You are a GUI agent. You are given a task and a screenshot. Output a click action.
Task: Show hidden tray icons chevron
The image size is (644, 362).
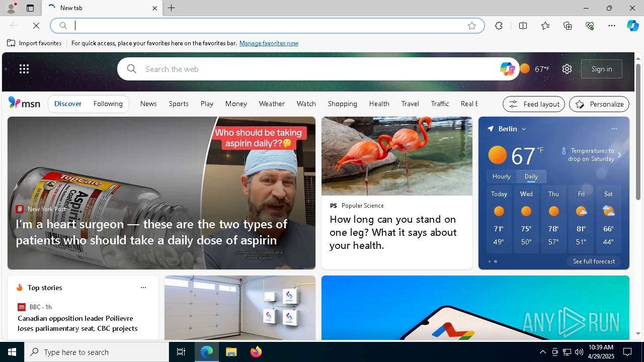pos(542,352)
